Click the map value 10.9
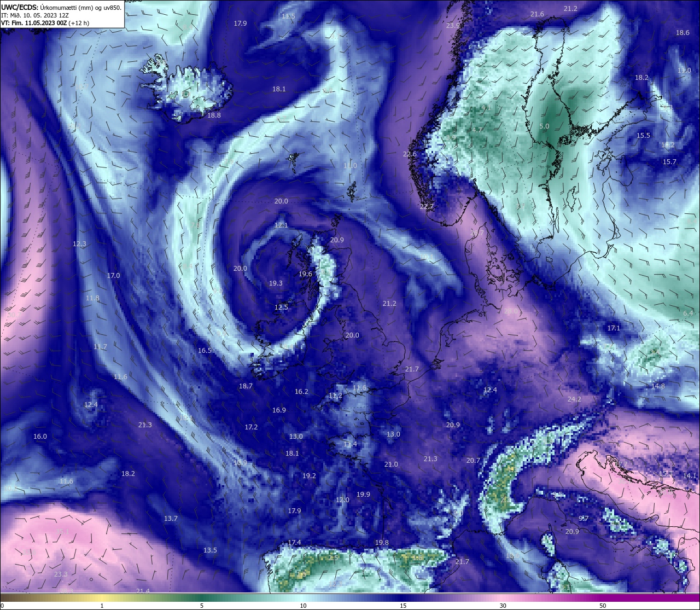This screenshot has width=700, height=610. [x=240, y=462]
